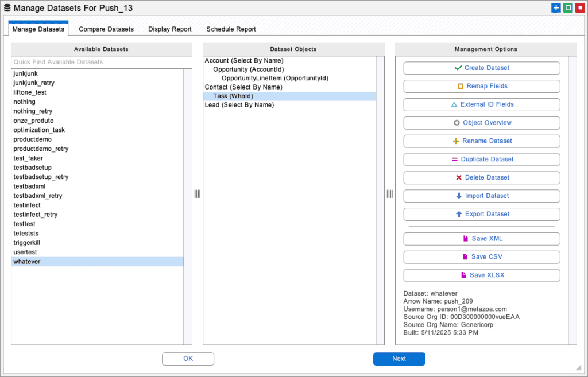Click the Next button

click(x=399, y=359)
